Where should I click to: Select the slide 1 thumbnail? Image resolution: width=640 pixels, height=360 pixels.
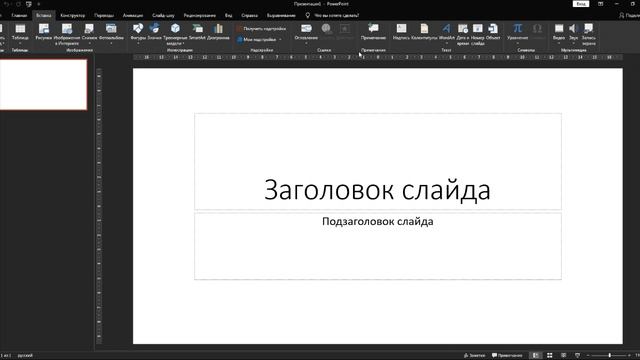[43, 84]
